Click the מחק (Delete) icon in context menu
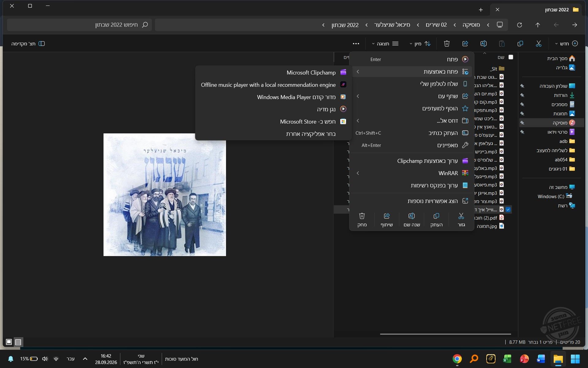The image size is (588, 368). pyautogui.click(x=362, y=216)
